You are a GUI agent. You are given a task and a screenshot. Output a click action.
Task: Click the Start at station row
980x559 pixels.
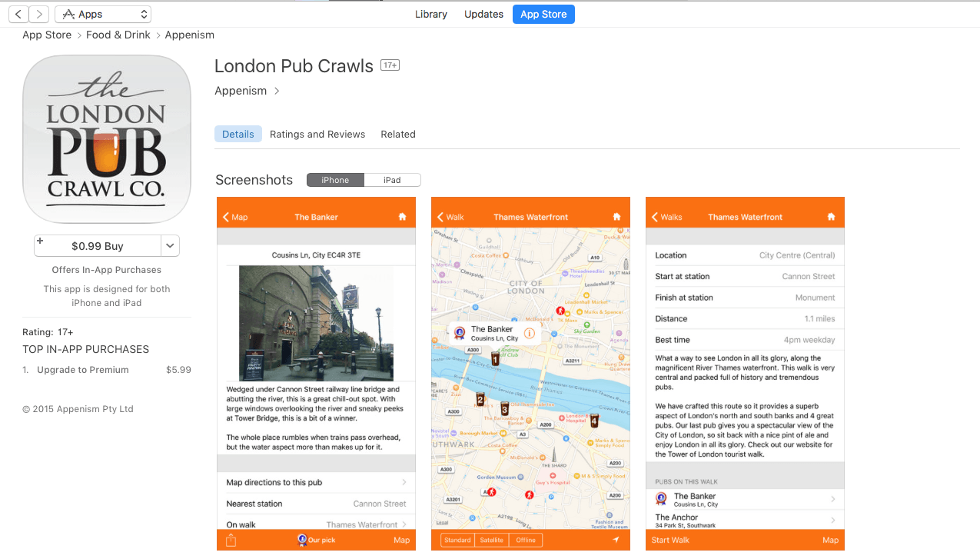coord(745,276)
